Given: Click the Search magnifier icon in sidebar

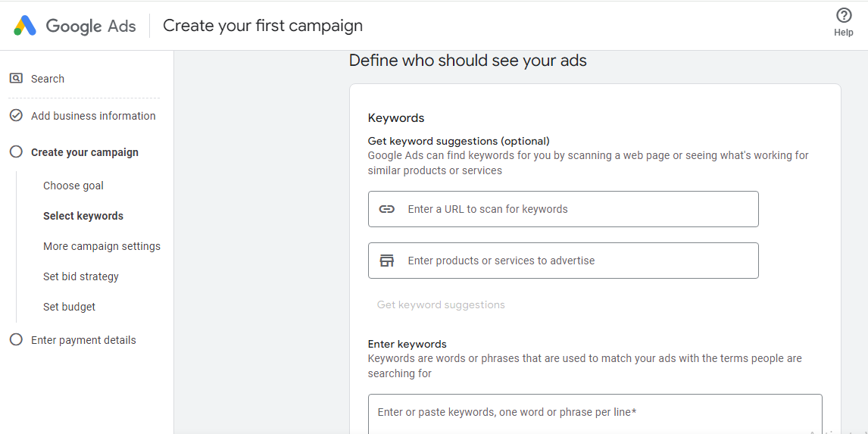Looking at the screenshot, I should [x=16, y=78].
